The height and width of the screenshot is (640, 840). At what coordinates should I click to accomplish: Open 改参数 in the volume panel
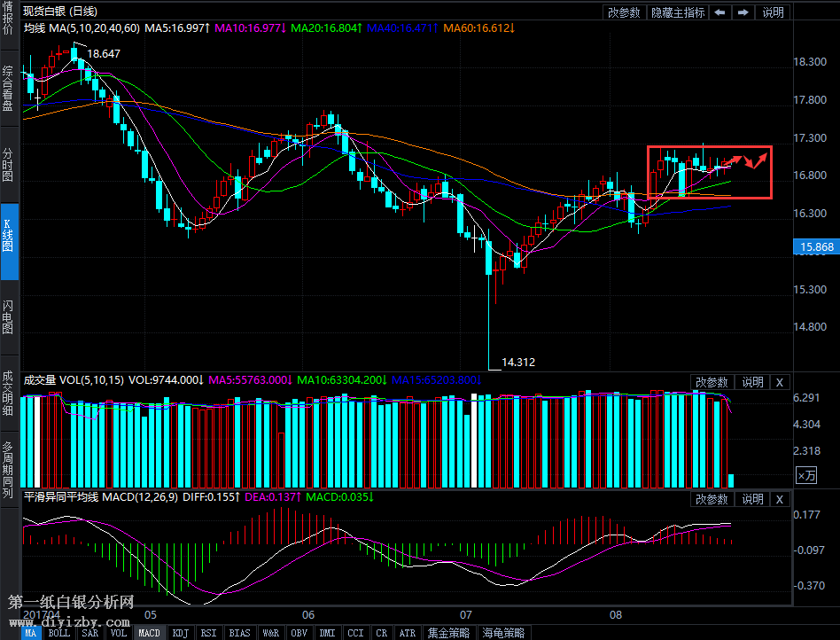pyautogui.click(x=712, y=382)
